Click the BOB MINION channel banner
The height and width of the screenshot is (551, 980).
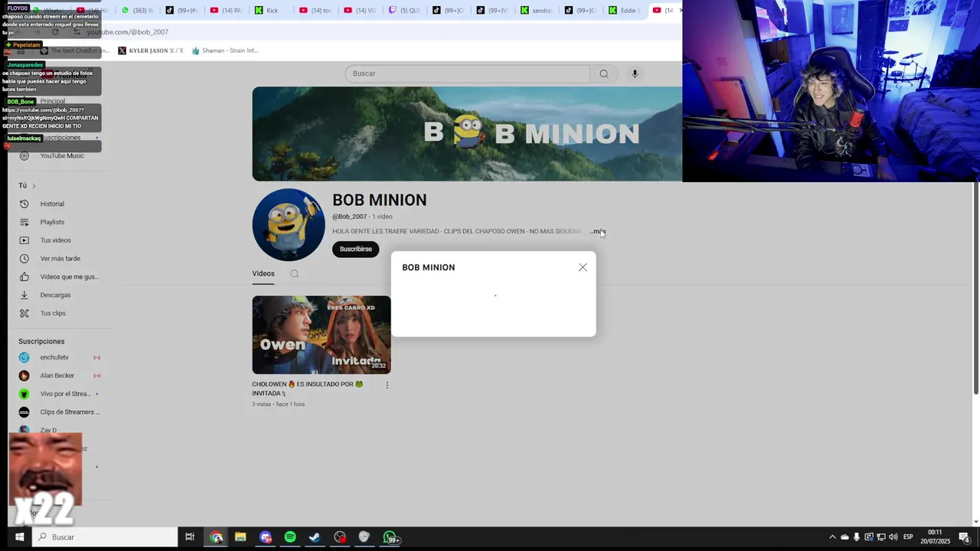(467, 134)
